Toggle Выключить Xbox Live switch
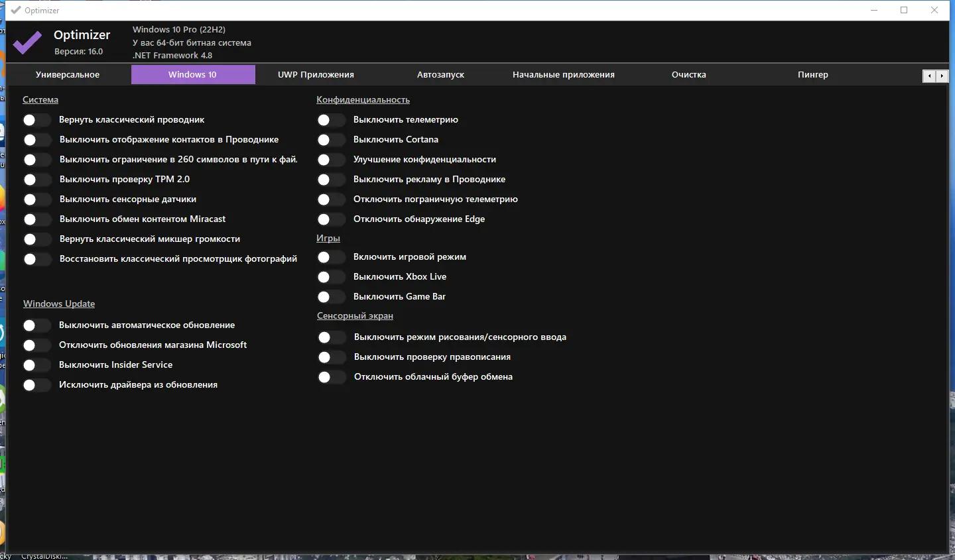 click(331, 277)
